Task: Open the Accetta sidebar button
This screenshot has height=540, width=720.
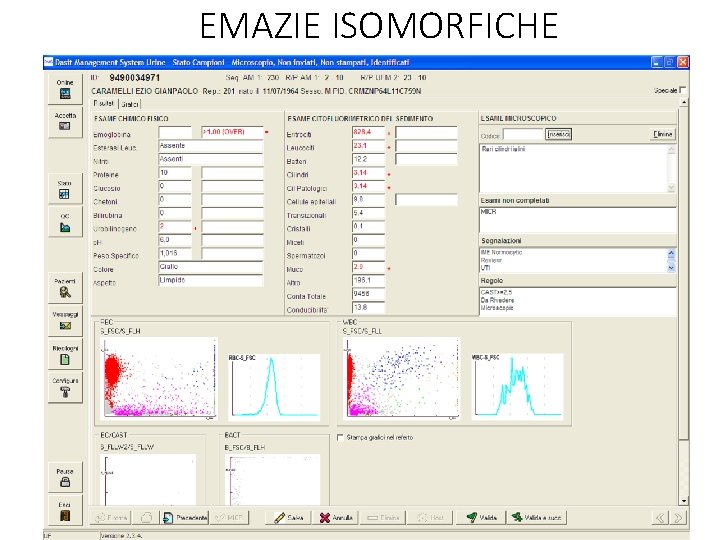Action: (x=65, y=122)
